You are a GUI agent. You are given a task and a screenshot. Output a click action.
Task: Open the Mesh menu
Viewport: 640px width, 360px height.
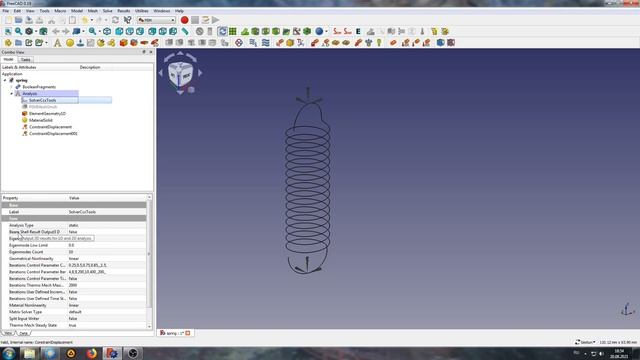[93, 11]
